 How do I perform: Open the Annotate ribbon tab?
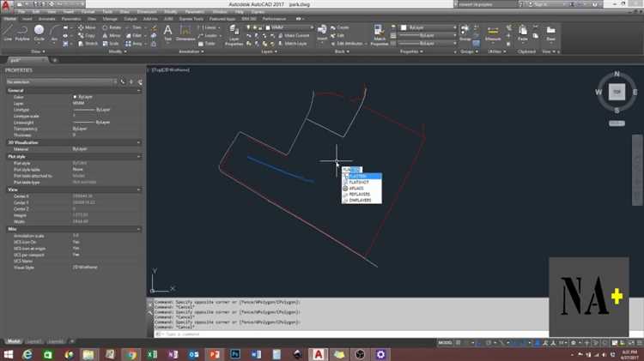coord(47,19)
